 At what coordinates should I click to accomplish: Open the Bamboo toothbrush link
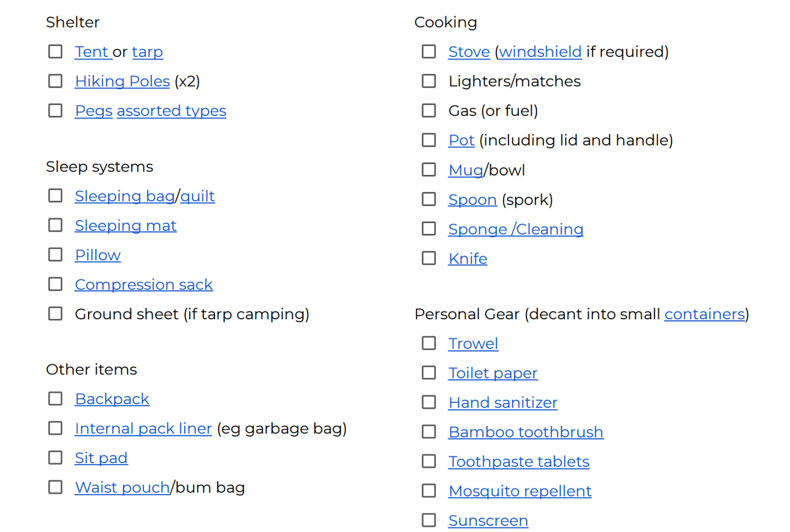coord(525,431)
